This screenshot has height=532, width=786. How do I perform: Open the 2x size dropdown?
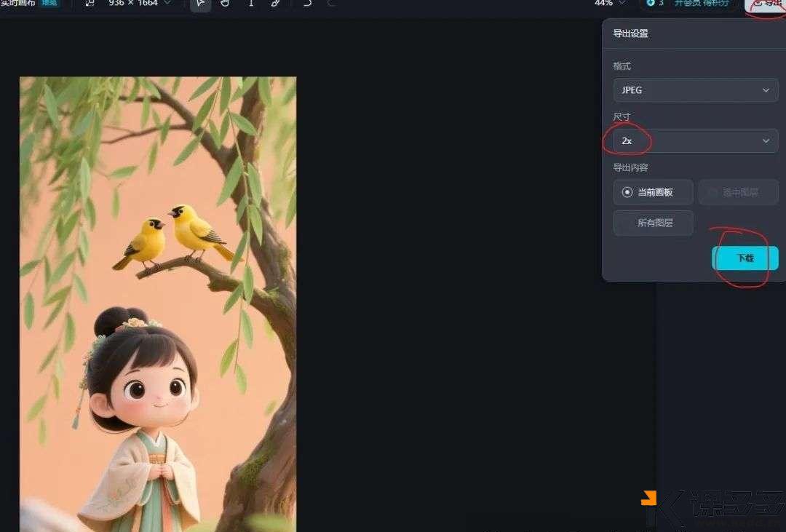[693, 140]
